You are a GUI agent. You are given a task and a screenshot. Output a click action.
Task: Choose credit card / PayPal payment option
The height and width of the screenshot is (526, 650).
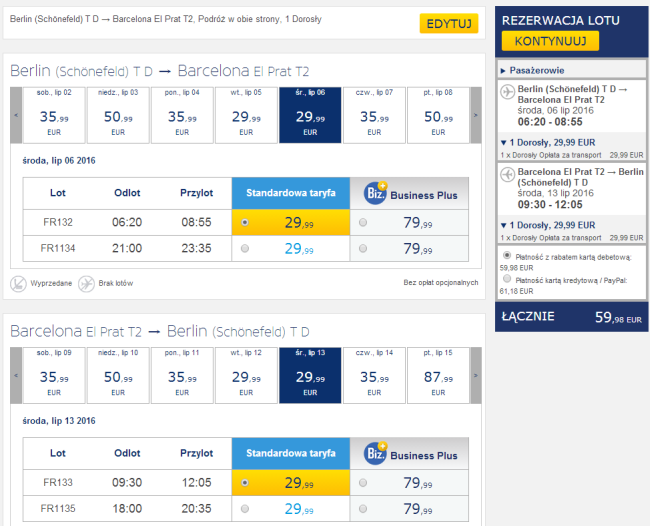pyautogui.click(x=507, y=279)
